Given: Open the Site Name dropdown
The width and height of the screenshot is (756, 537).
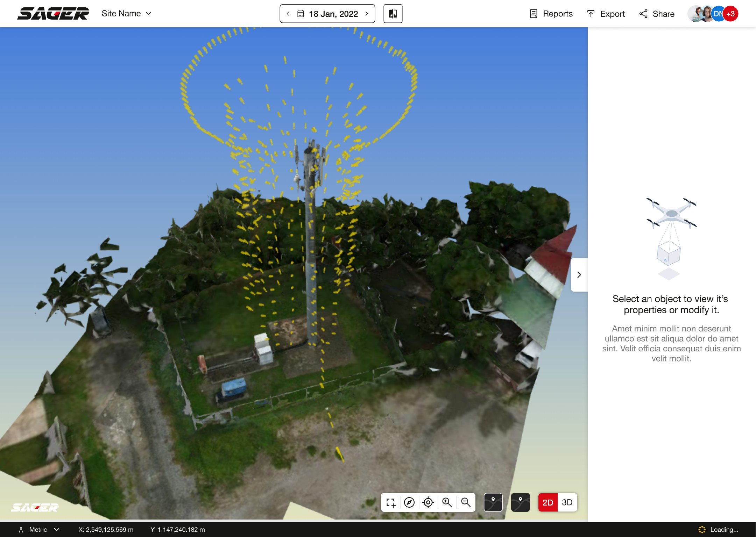Looking at the screenshot, I should click(127, 14).
